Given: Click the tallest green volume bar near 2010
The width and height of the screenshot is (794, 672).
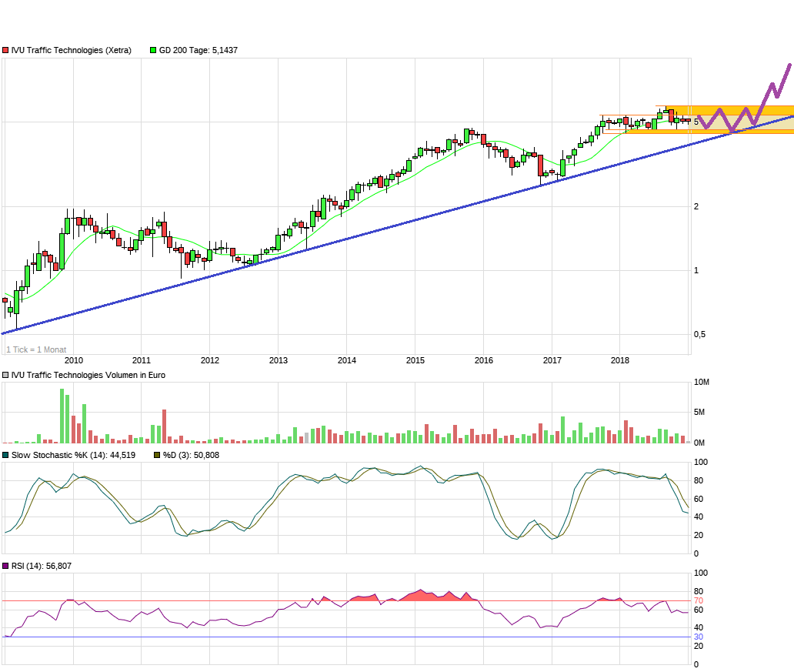Looking at the screenshot, I should click(62, 416).
